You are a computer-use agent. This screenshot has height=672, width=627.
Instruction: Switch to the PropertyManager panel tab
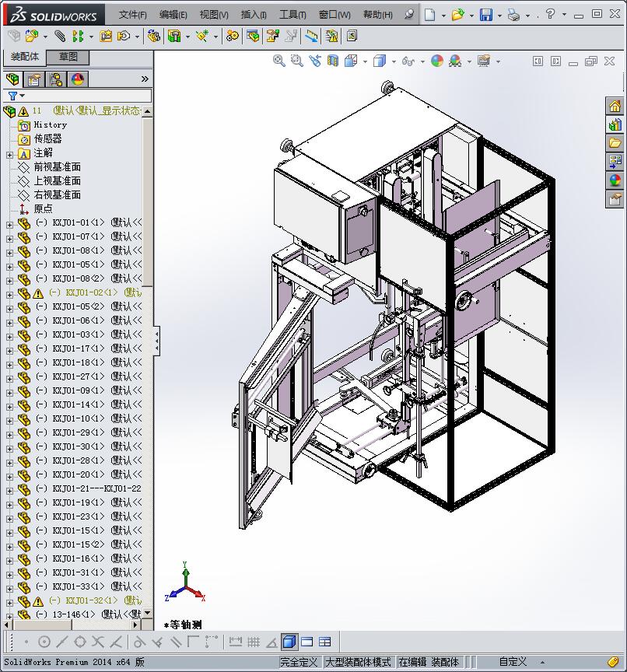click(x=34, y=79)
